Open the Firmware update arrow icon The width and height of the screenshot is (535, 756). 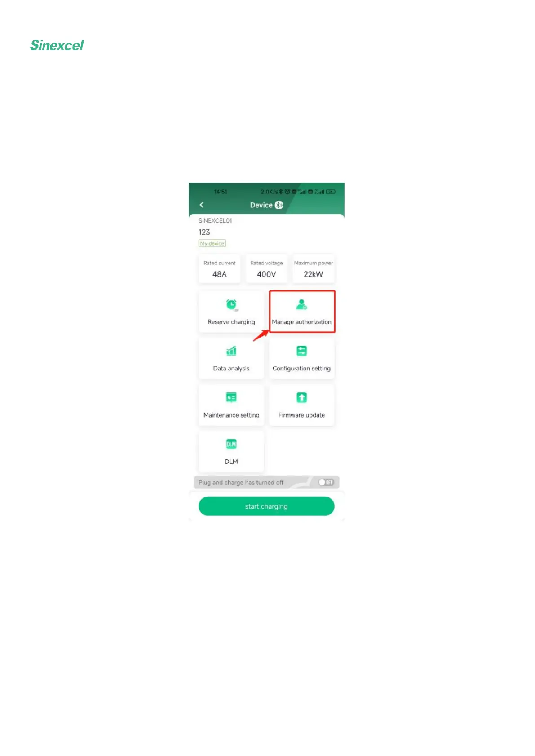301,397
